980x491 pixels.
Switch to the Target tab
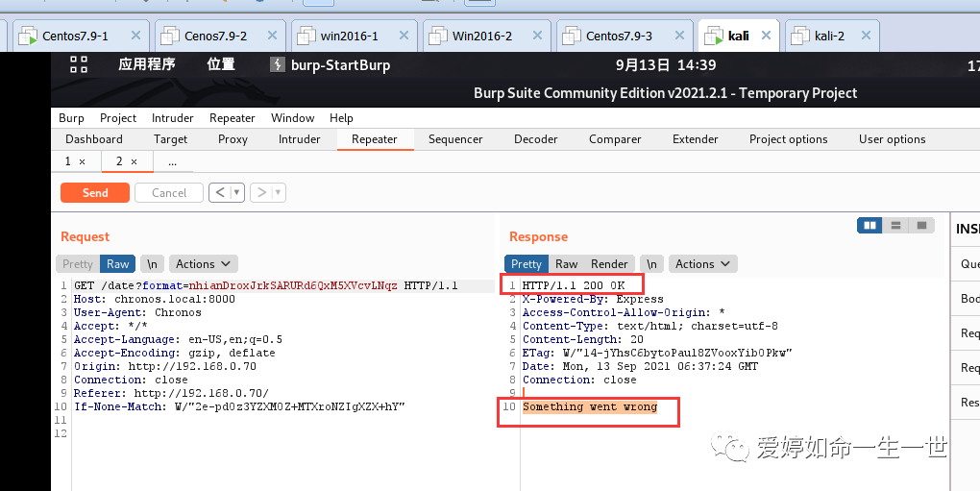[x=171, y=139]
